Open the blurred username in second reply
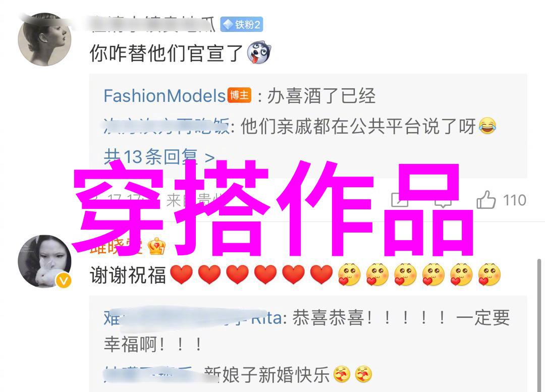Screen dimensions: 545x392 [x=166, y=126]
